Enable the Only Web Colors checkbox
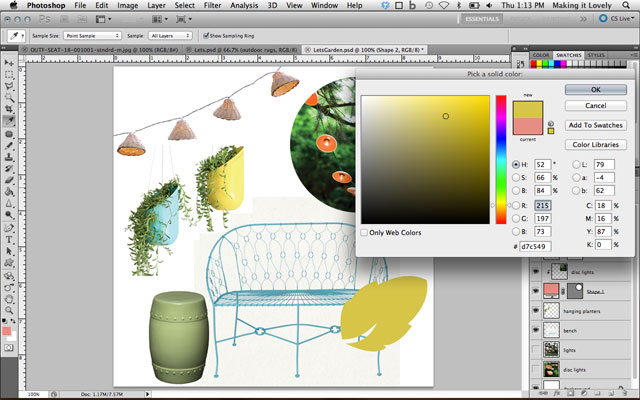The width and height of the screenshot is (640, 400). [364, 232]
